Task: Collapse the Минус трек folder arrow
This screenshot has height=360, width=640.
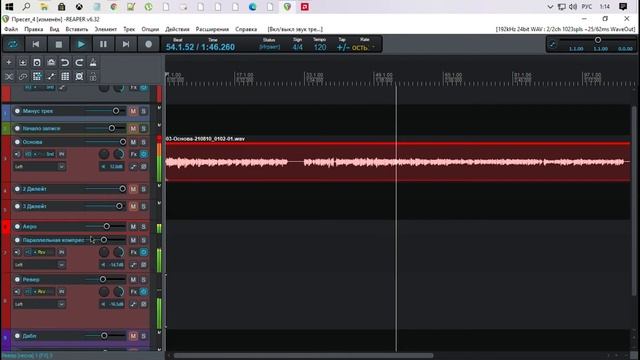Action: [x=159, y=108]
